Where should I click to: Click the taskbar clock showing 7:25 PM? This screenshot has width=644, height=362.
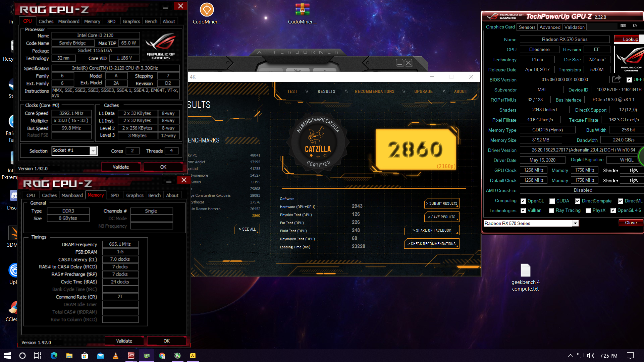[x=608, y=356]
